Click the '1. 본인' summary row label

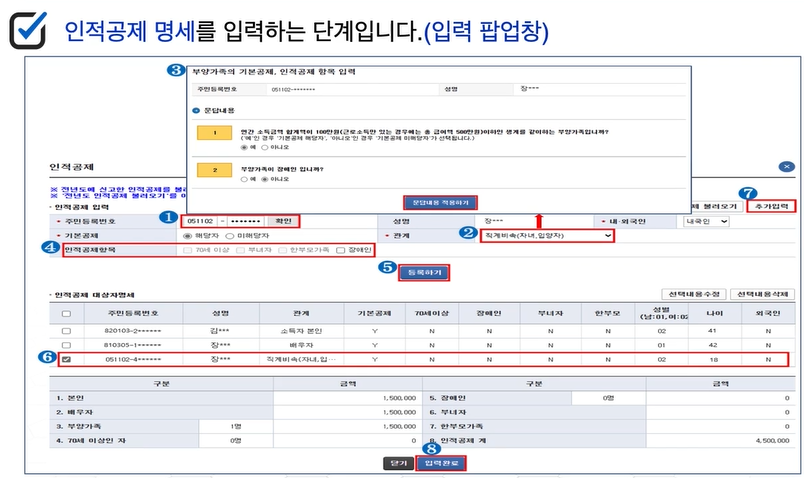pyautogui.click(x=70, y=398)
